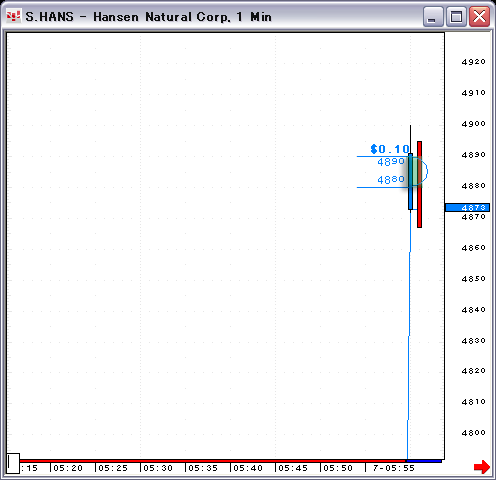Close the Hansen Natural Corp. chart window

(479, 16)
